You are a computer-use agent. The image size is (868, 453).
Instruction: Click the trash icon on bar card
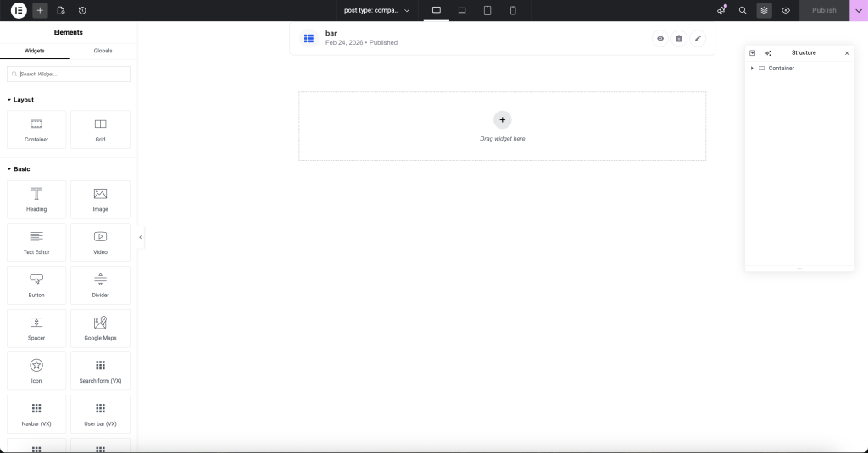pyautogui.click(x=678, y=39)
